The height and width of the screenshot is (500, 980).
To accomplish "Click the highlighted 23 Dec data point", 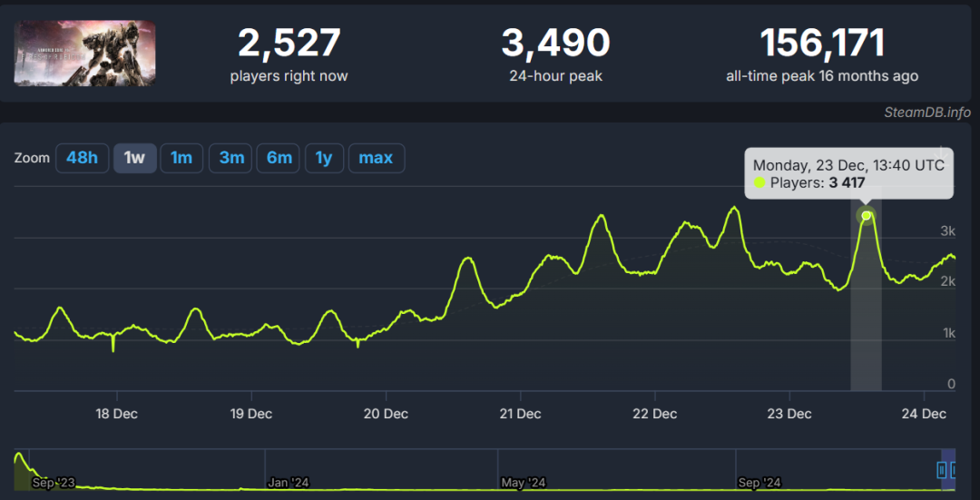I will tap(866, 216).
